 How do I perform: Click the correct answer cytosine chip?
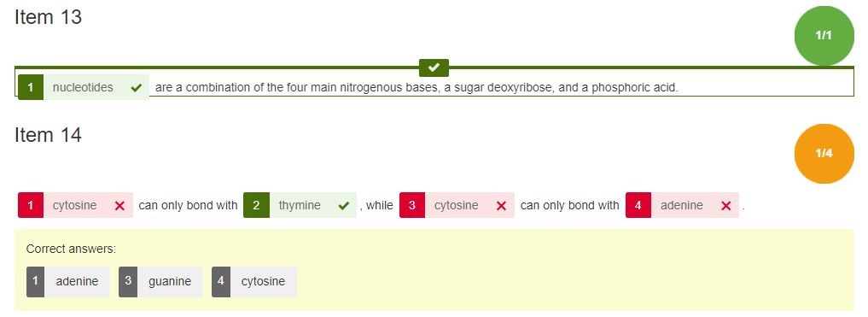click(x=254, y=281)
